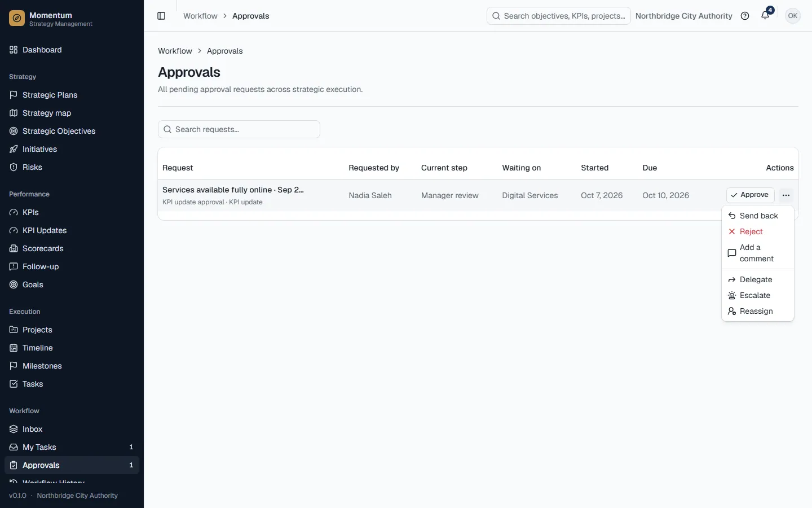Select Delegate from the menu
Viewport: 812px width, 508px height.
tap(758, 279)
